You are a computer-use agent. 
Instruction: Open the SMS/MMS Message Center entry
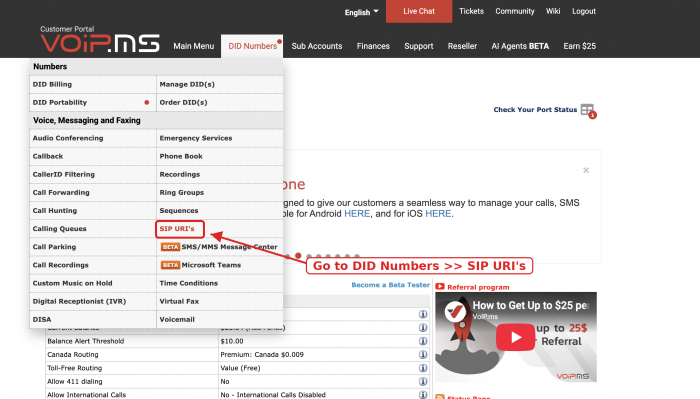220,247
